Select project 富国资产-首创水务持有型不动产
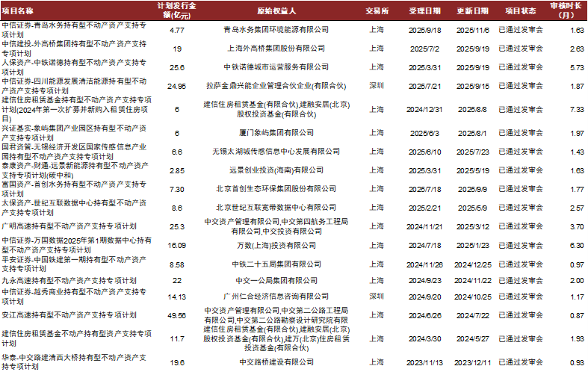588x372 pixels. (x=74, y=189)
